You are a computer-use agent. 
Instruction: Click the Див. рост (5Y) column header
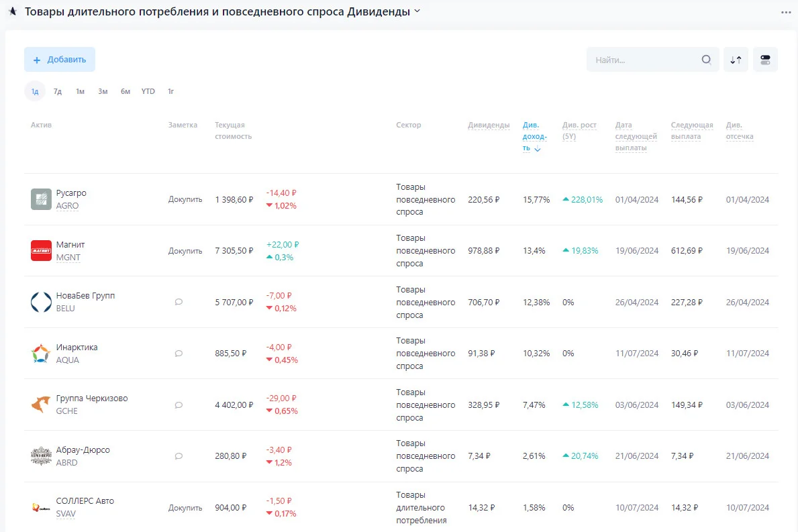point(579,131)
